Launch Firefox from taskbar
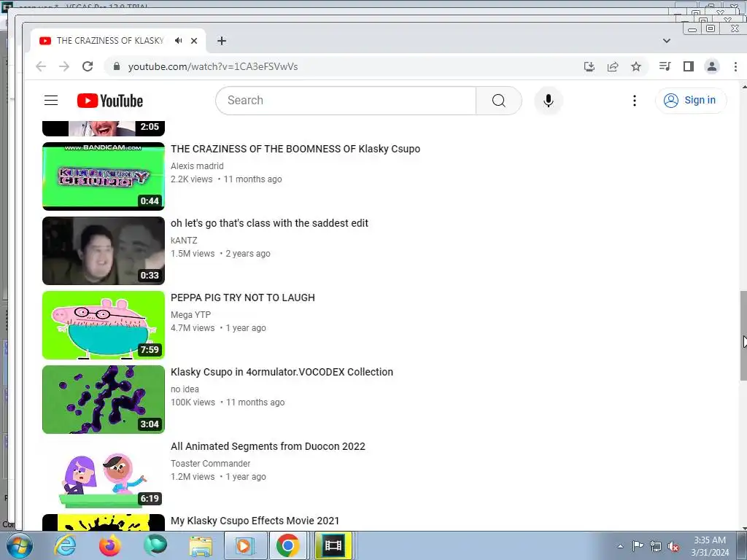This screenshot has height=560, width=747. (110, 545)
